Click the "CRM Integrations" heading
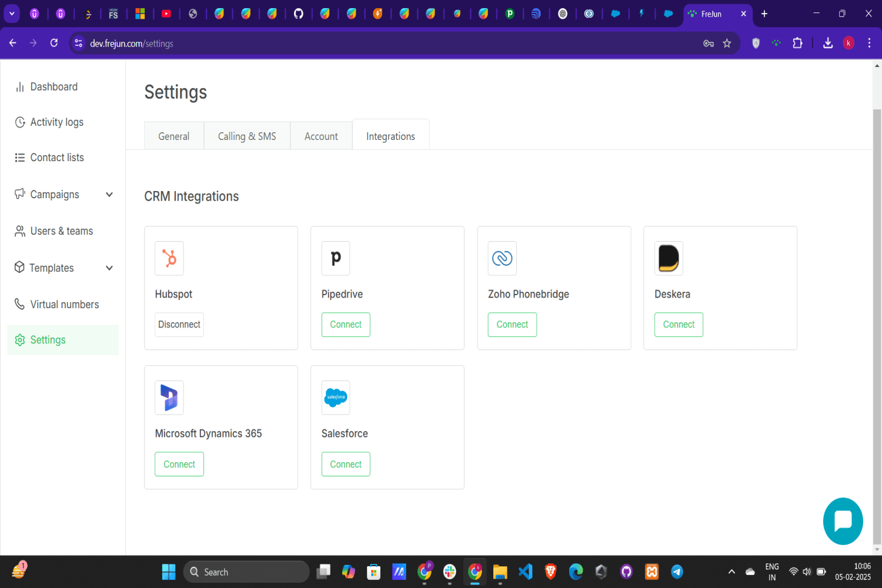Screen dimensions: 882x588 pyautogui.click(x=192, y=196)
